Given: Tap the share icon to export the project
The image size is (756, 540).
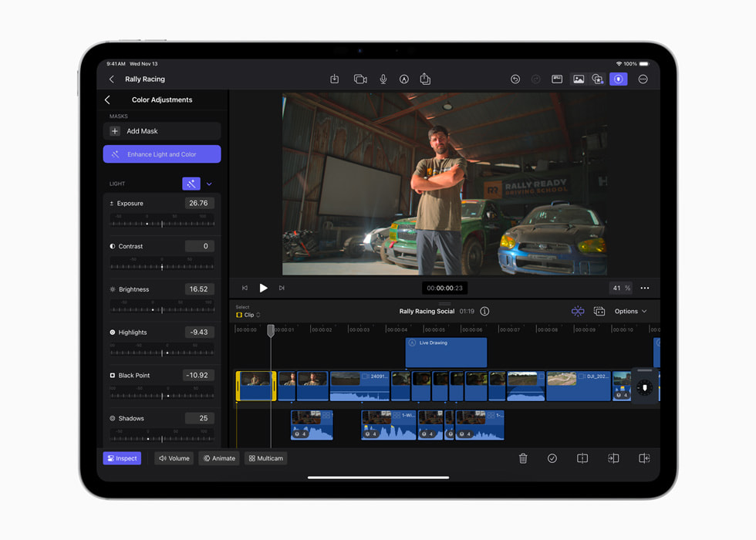Looking at the screenshot, I should coord(425,79).
